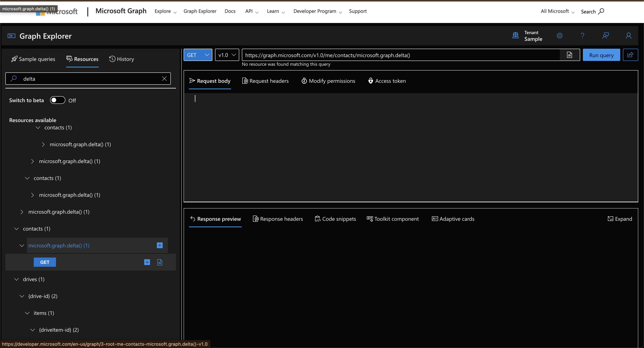Open the GET method dropdown

pos(198,55)
